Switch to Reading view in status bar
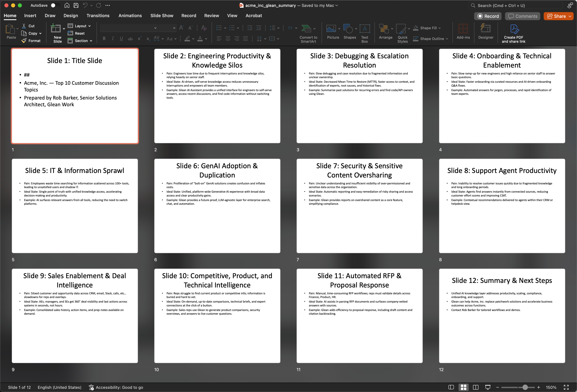The image size is (577, 392). pyautogui.click(x=475, y=387)
